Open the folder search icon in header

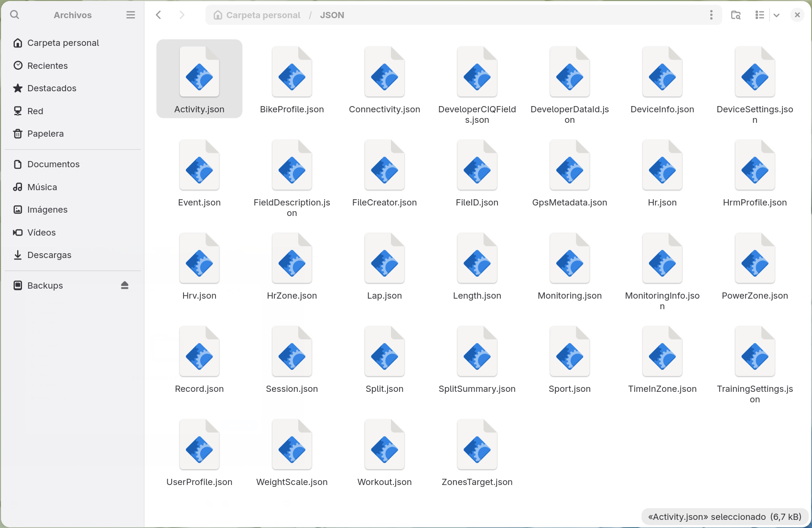[x=736, y=15]
